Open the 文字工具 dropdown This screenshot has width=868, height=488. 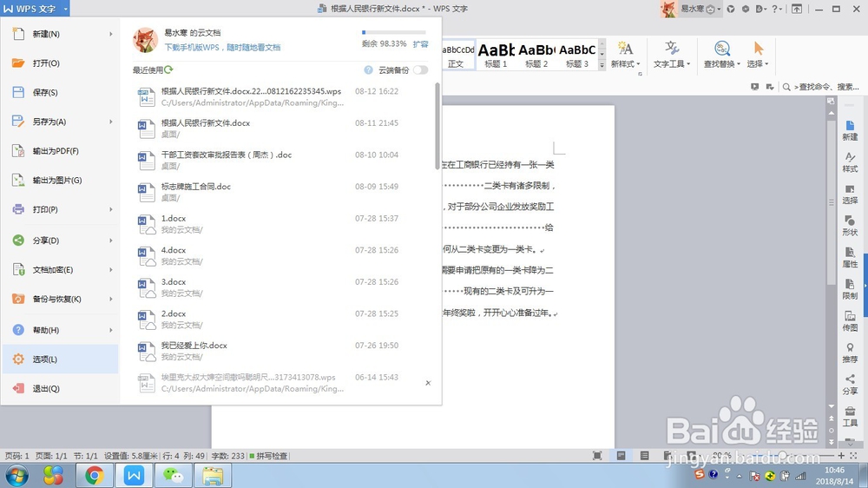(672, 55)
